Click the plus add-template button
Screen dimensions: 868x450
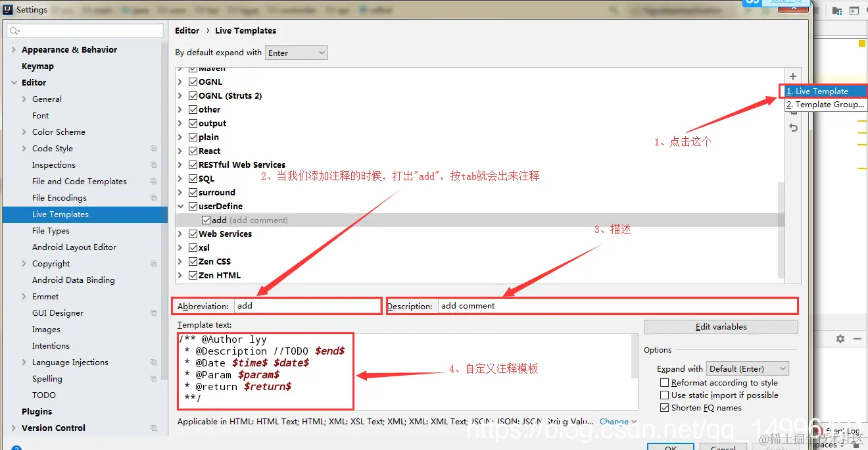point(793,77)
